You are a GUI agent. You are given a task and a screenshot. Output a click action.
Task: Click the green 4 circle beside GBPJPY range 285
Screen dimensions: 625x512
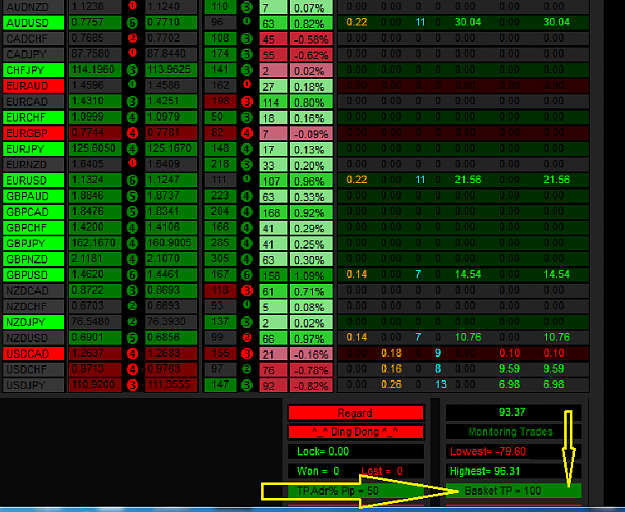247,243
